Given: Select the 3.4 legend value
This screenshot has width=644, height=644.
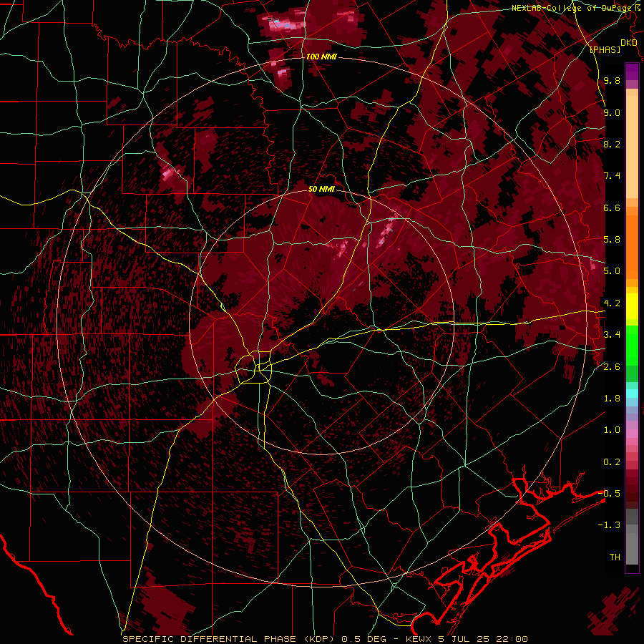Looking at the screenshot, I should coord(612,335).
